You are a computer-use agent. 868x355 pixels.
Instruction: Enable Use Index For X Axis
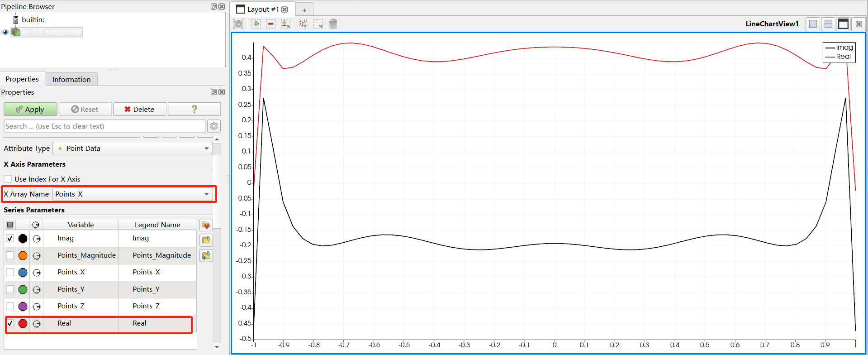[8, 179]
